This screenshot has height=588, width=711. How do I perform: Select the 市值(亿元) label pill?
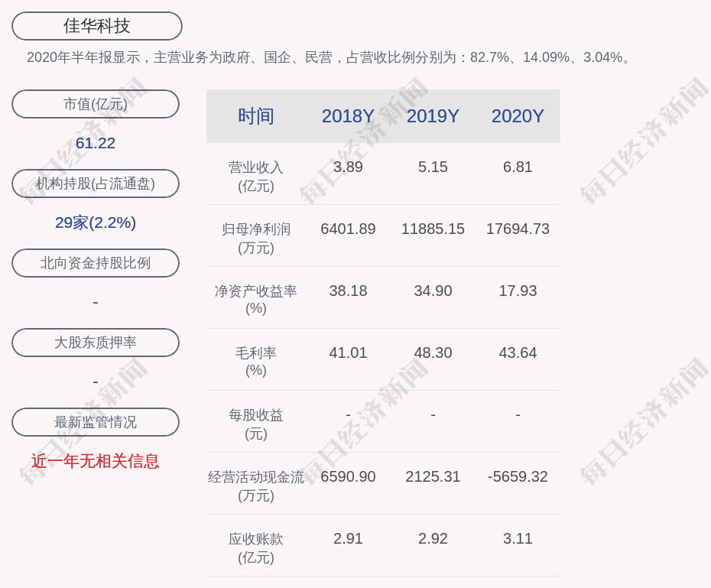(x=96, y=104)
